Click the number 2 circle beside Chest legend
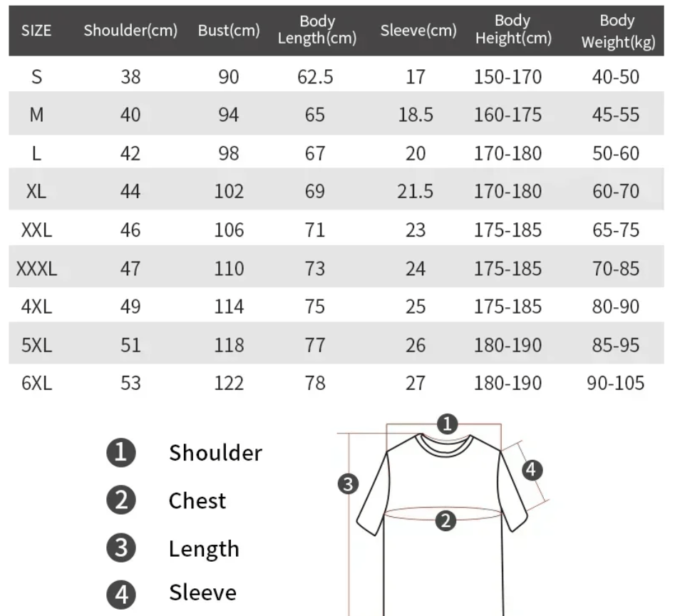This screenshot has width=680, height=616. (121, 500)
